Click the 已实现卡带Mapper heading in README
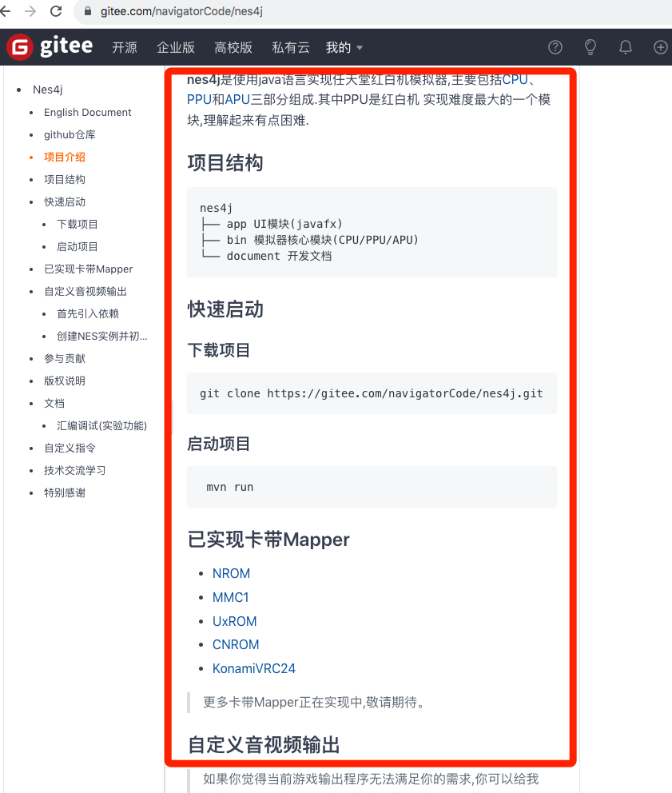This screenshot has height=793, width=672. point(268,540)
